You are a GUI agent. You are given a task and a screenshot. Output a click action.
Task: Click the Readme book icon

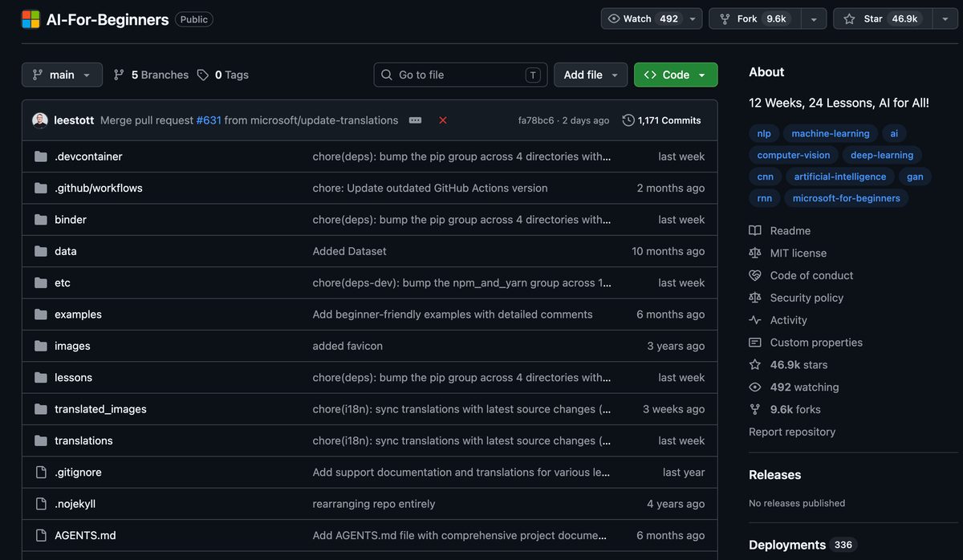click(x=754, y=230)
